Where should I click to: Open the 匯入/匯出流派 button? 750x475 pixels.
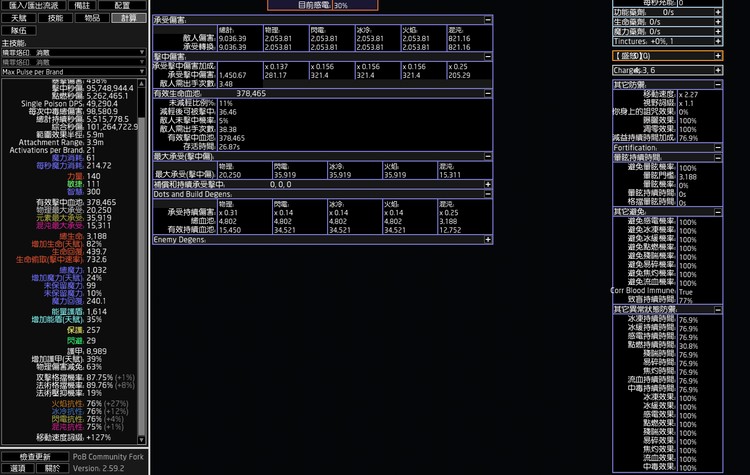[x=36, y=5]
